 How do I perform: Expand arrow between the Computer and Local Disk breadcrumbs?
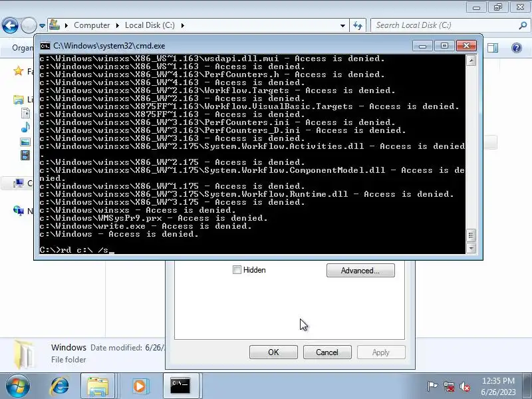coord(118,25)
